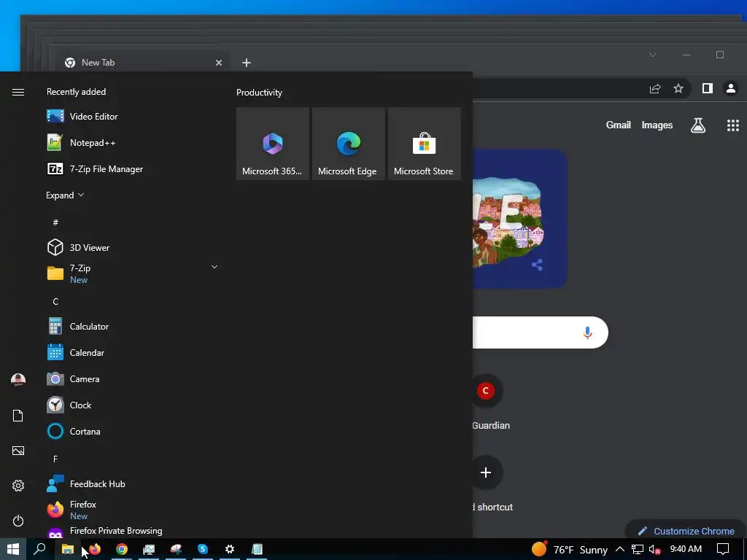Open 3D Viewer app
The image size is (747, 560).
coord(133,248)
